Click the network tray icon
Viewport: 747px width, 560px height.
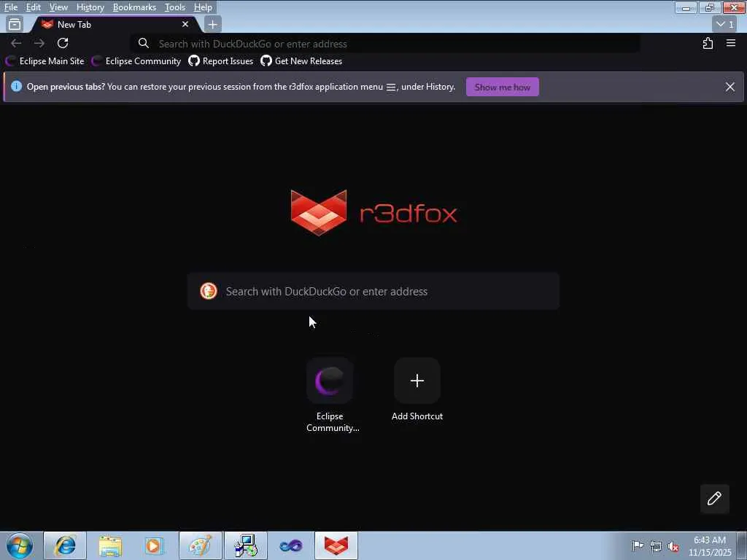(656, 546)
